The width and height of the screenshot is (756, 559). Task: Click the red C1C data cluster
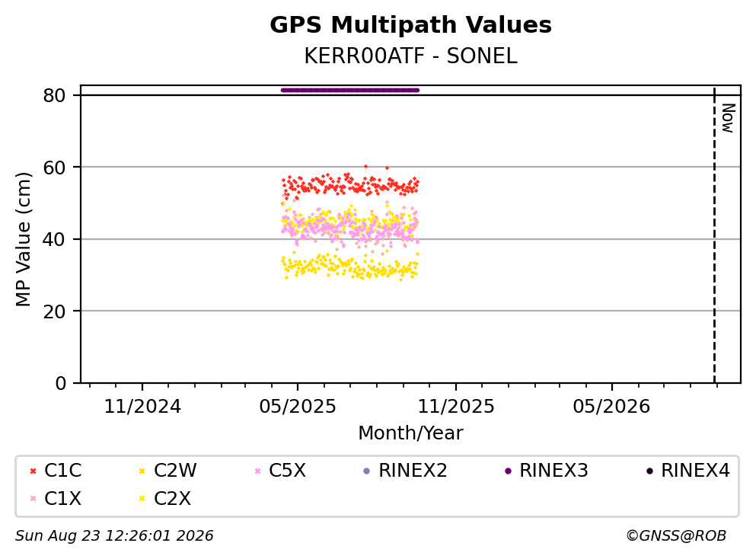(350, 185)
